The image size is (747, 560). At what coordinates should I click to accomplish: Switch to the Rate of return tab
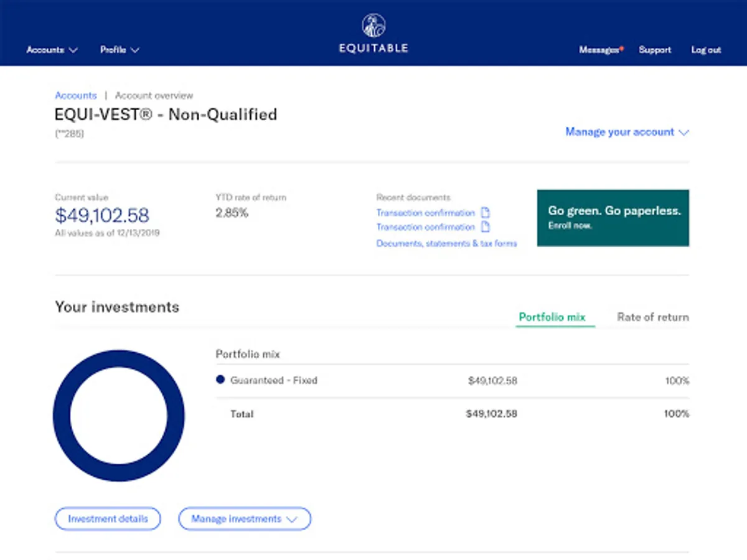tap(653, 317)
